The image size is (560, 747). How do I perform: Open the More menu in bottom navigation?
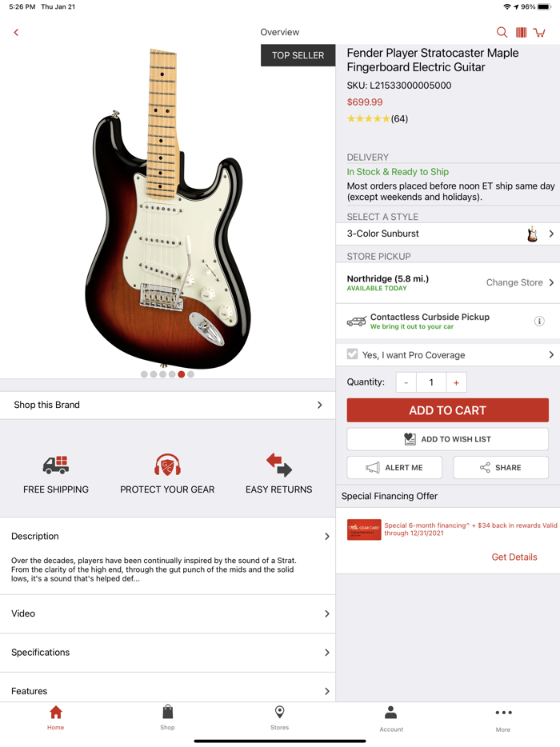click(x=503, y=717)
